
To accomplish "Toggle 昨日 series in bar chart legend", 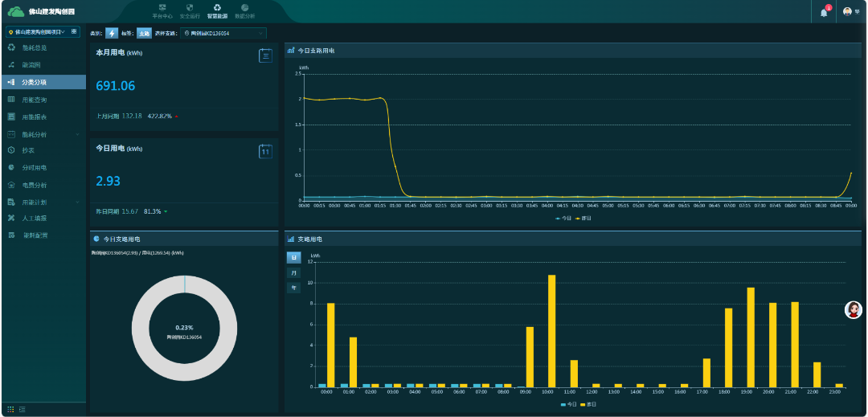I will pyautogui.click(x=588, y=404).
